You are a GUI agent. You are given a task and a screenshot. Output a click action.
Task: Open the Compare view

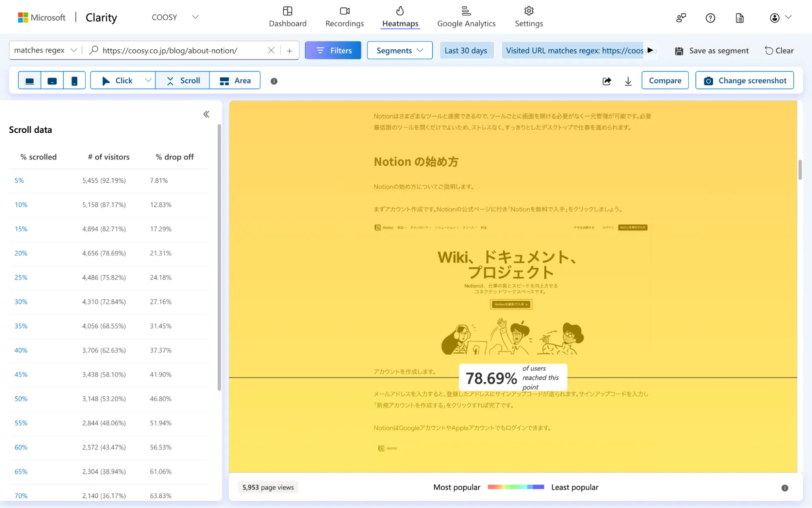click(665, 80)
